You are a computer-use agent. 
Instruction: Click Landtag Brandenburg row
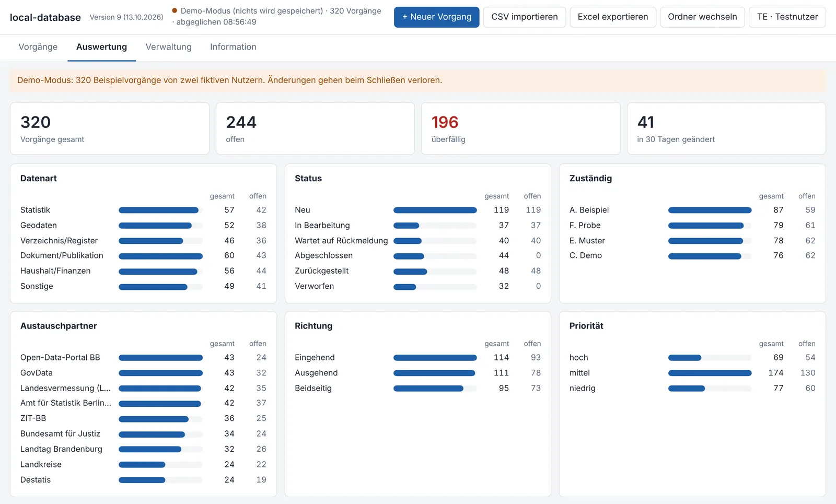pos(143,449)
